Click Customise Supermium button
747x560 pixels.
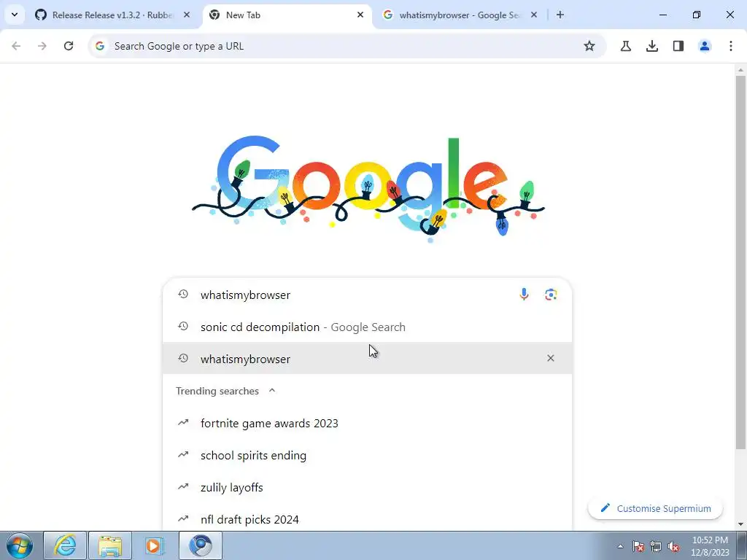coord(656,508)
